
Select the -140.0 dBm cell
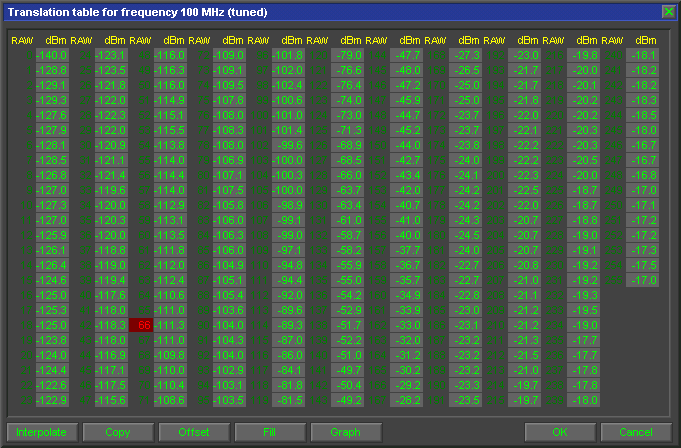point(51,55)
